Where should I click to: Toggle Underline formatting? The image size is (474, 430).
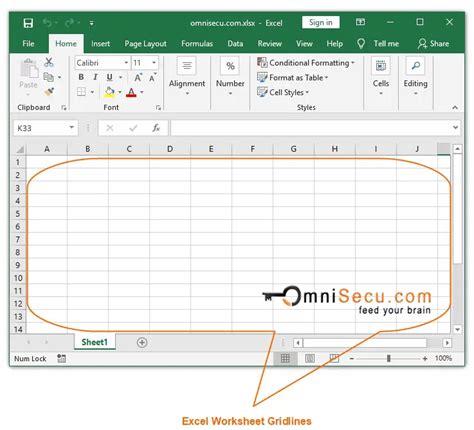pyautogui.click(x=109, y=77)
